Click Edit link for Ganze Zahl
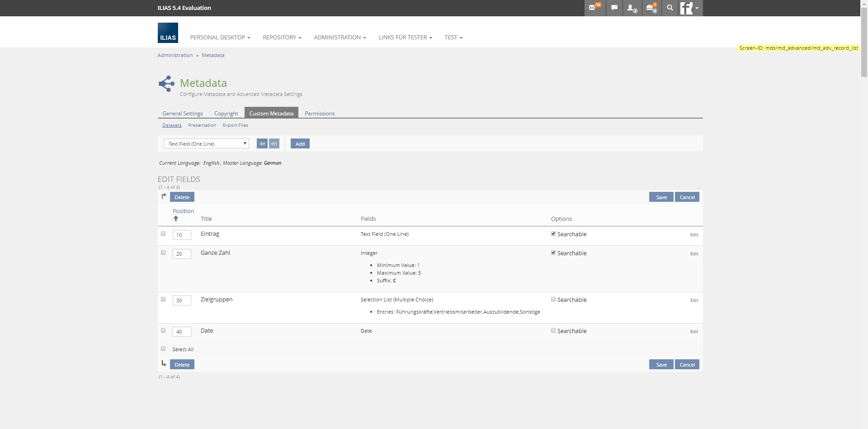 [694, 254]
